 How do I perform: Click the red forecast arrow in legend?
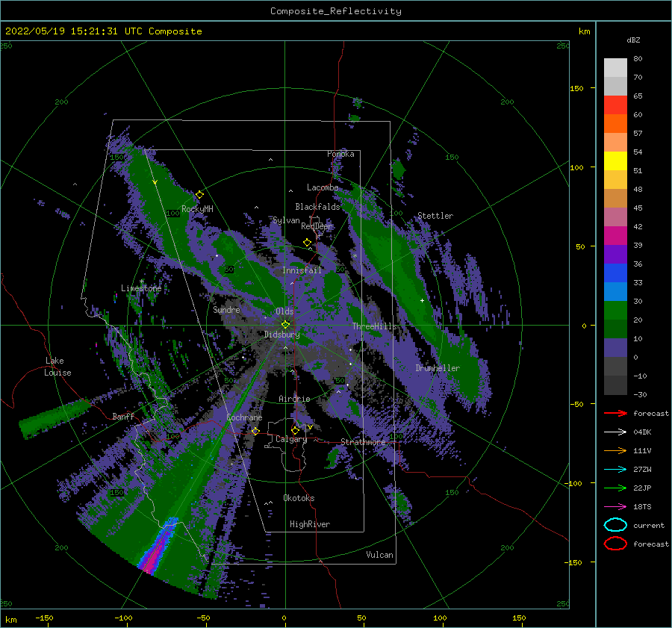pyautogui.click(x=615, y=413)
